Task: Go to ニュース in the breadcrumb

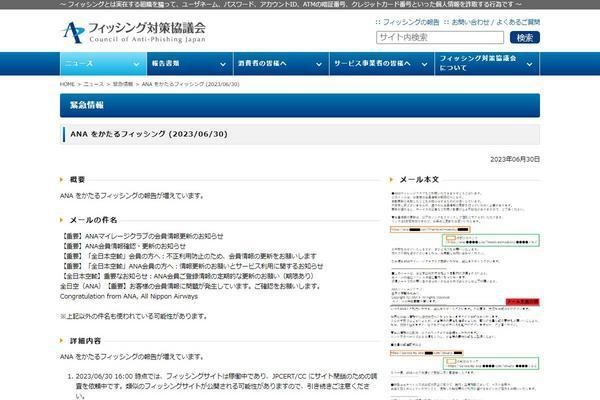Action: tap(93, 84)
